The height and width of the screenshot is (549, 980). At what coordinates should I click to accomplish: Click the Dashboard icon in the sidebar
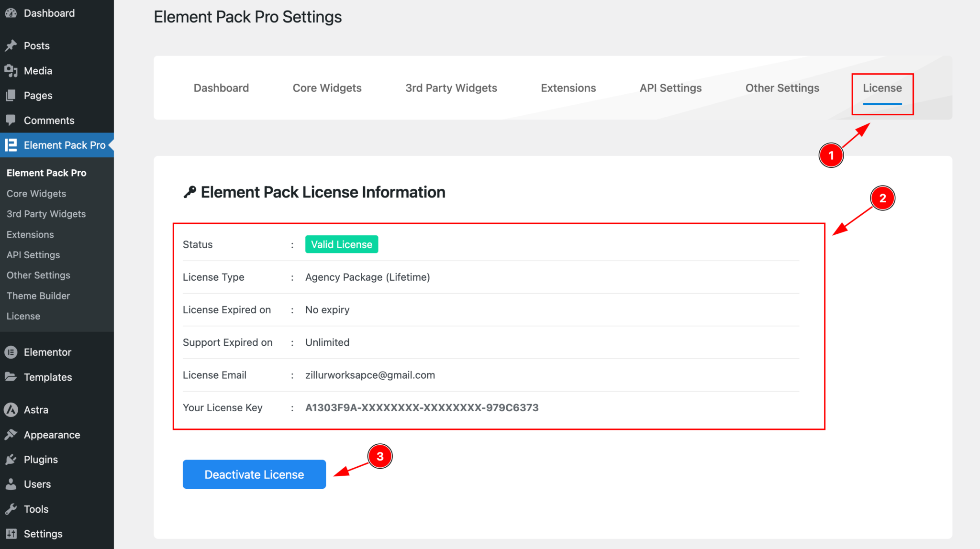pyautogui.click(x=11, y=13)
